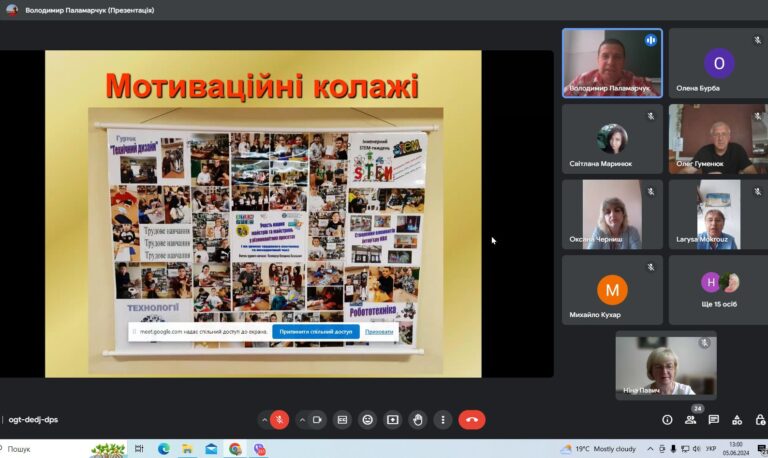Open the meeting details info icon
This screenshot has width=768, height=458.
(x=667, y=420)
